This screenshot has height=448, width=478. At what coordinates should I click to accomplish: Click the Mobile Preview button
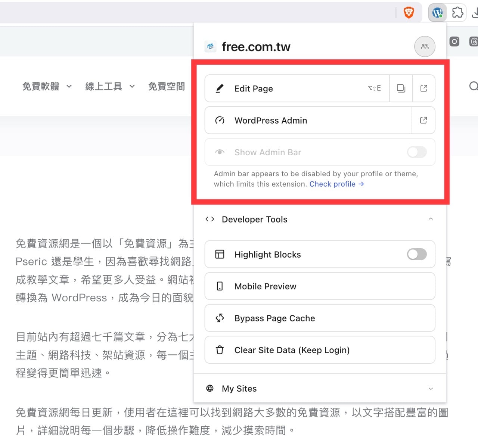(x=320, y=286)
